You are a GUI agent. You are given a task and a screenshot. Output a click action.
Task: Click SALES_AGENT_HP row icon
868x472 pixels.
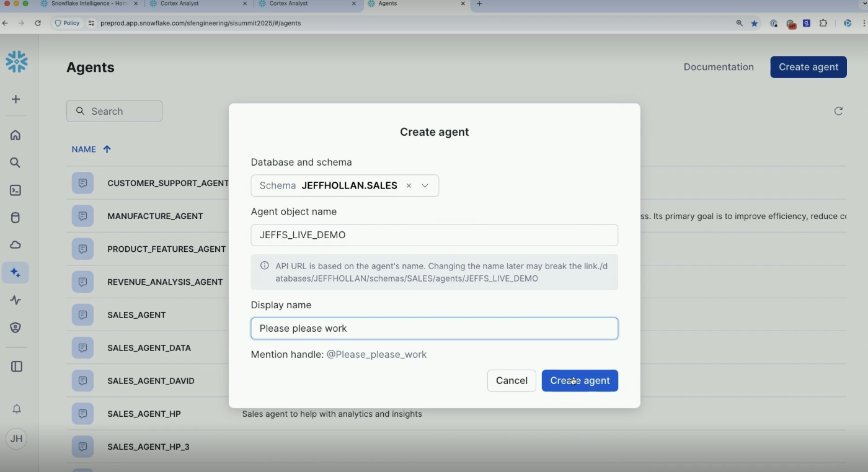(x=82, y=413)
